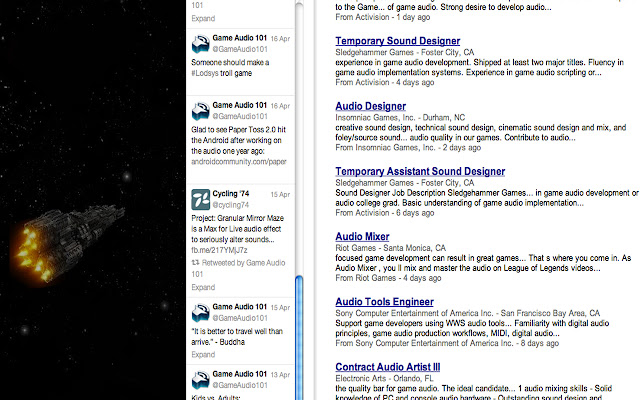Click 16 Apr timestamp on Paper Toss tweet
The height and width of the screenshot is (400, 640).
[280, 106]
